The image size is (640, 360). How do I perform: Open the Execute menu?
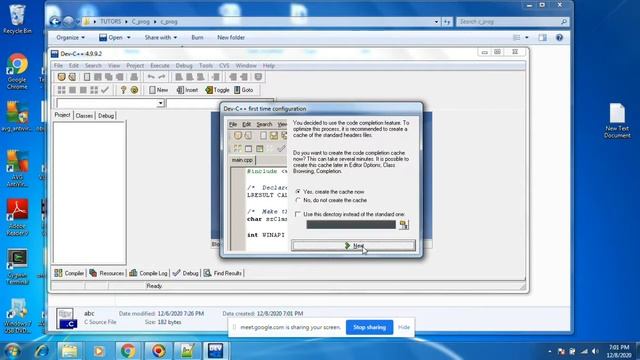point(160,65)
